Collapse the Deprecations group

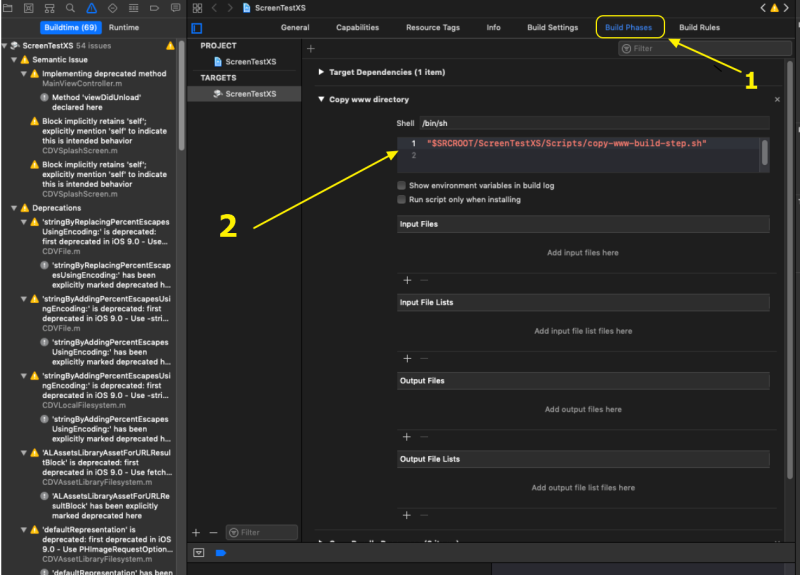[x=14, y=208]
